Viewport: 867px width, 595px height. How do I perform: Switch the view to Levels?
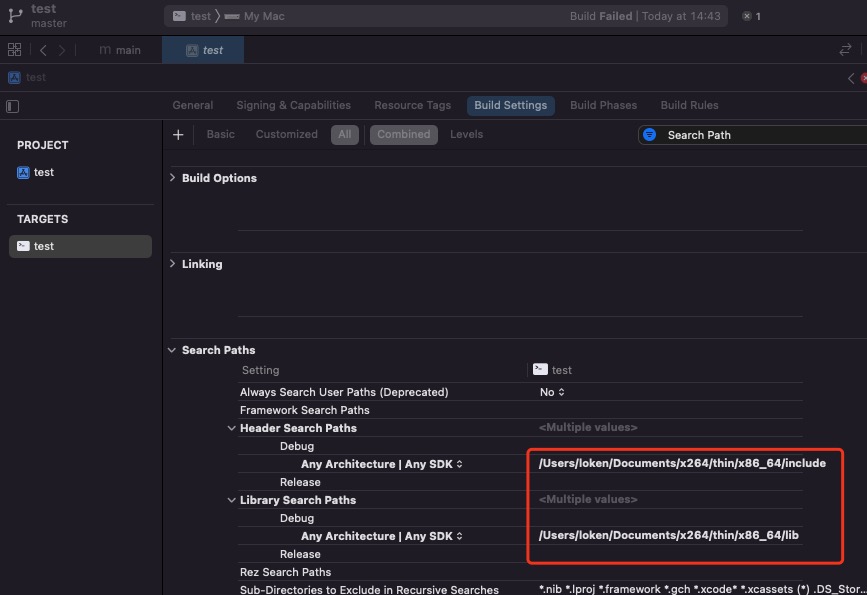tap(466, 134)
